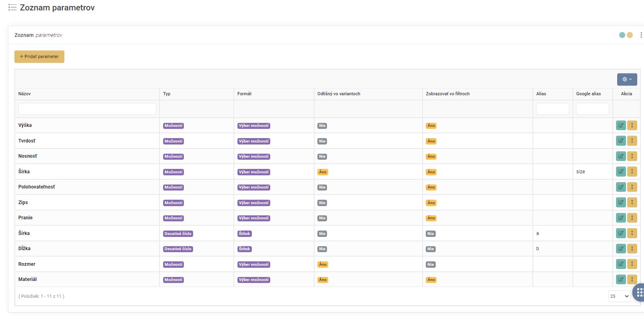
Task: Click the Názov column header
Action: click(24, 94)
